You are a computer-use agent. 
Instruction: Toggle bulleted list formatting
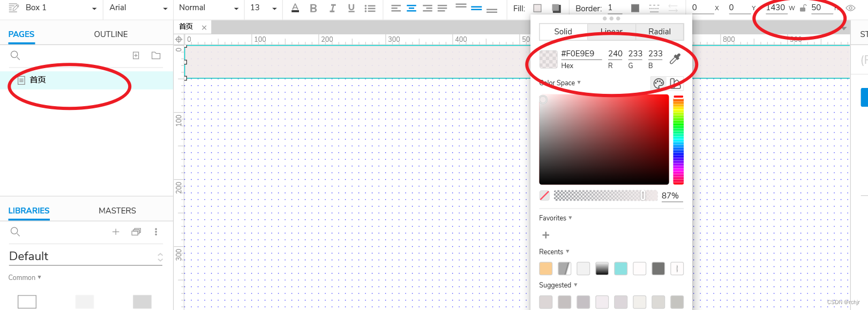[x=370, y=8]
